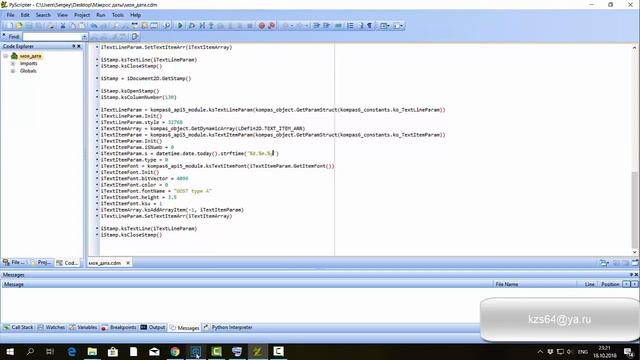Image resolution: width=640 pixels, height=360 pixels.
Task: Click into the Find text field
Action: [52, 37]
